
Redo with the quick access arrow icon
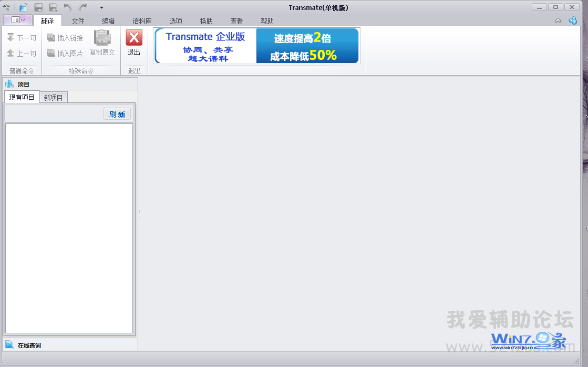tap(83, 7)
